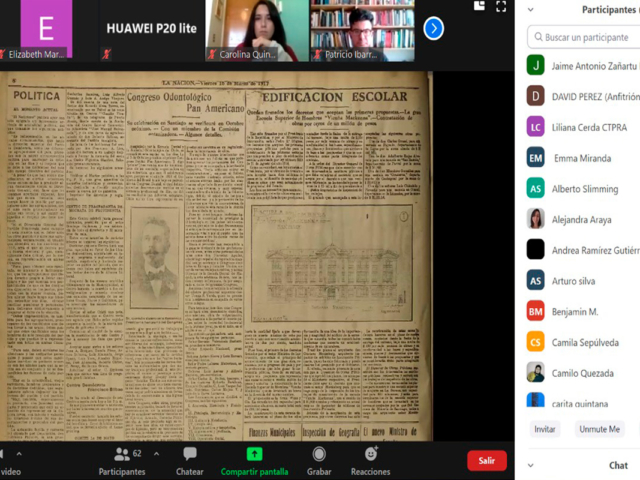Select participant Liliana Cerda CTPRA
Viewport: 640px width, 480px height.
pos(583,127)
